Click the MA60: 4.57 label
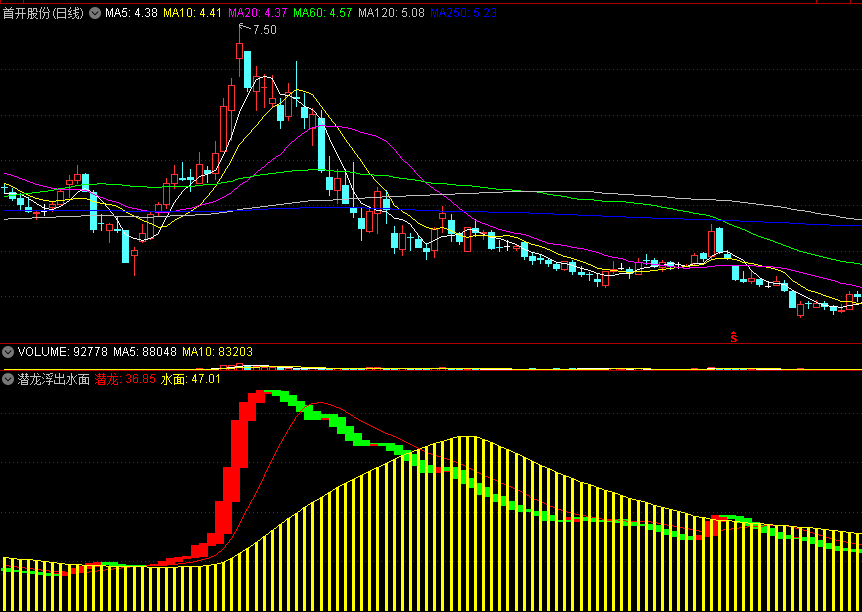Screen dimensions: 862x612 pos(323,13)
